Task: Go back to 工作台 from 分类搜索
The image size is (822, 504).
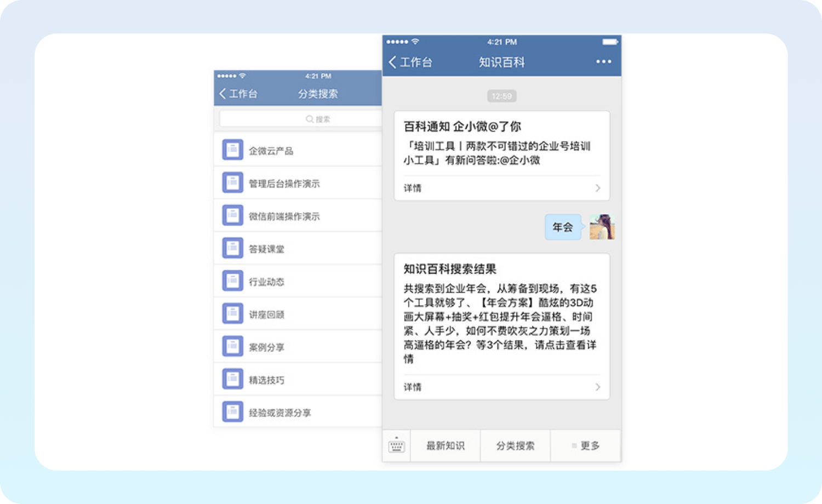Action: point(238,94)
